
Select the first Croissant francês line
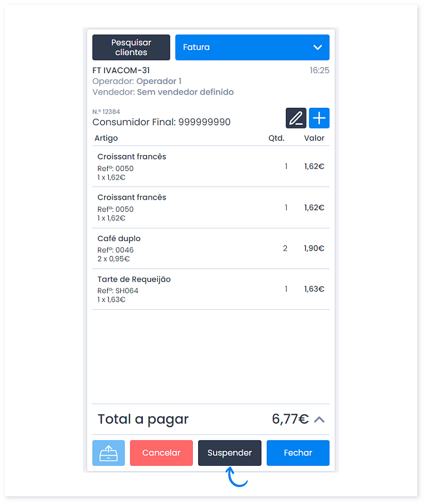click(x=211, y=167)
